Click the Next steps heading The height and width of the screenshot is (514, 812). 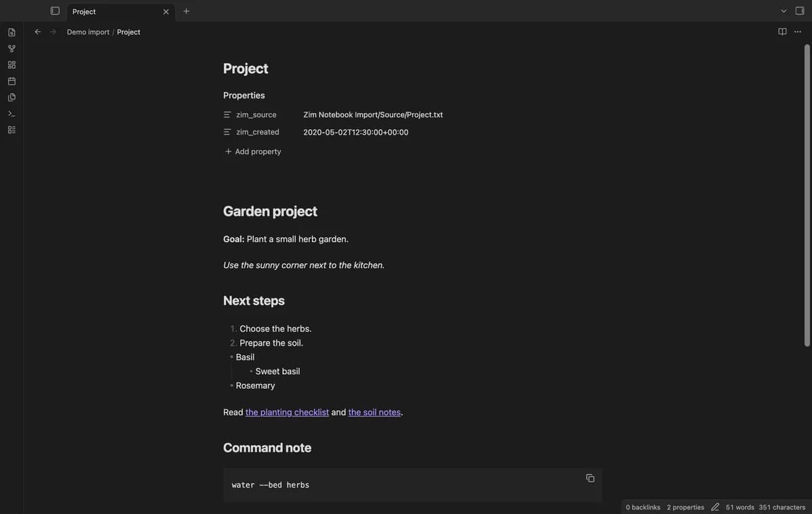254,300
